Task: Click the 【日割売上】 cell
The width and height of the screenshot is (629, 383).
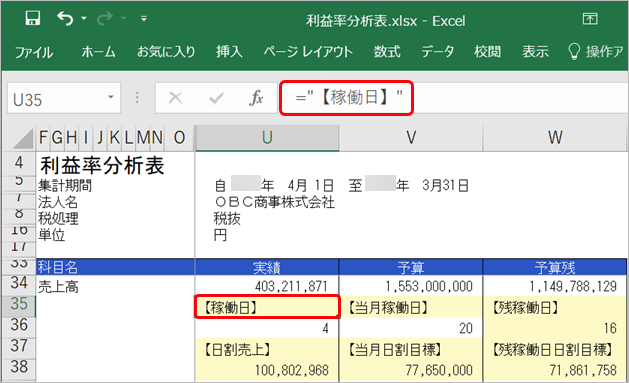Action: pyautogui.click(x=267, y=349)
